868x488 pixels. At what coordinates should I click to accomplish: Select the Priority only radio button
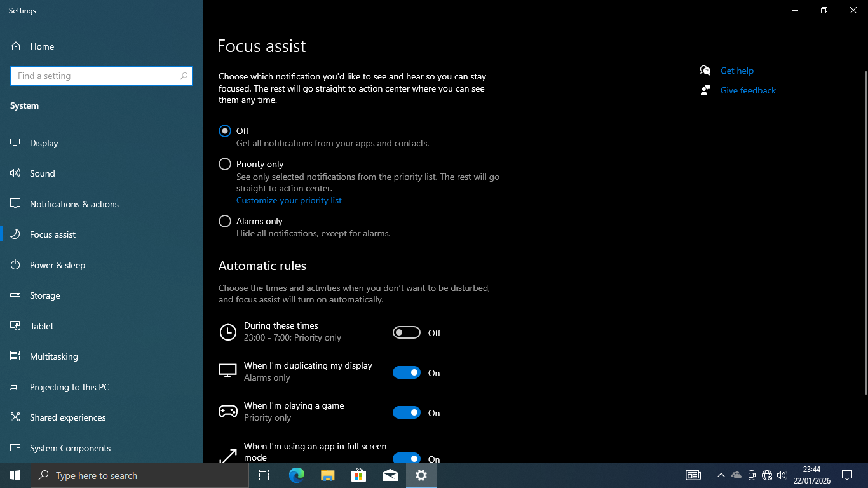click(x=225, y=164)
